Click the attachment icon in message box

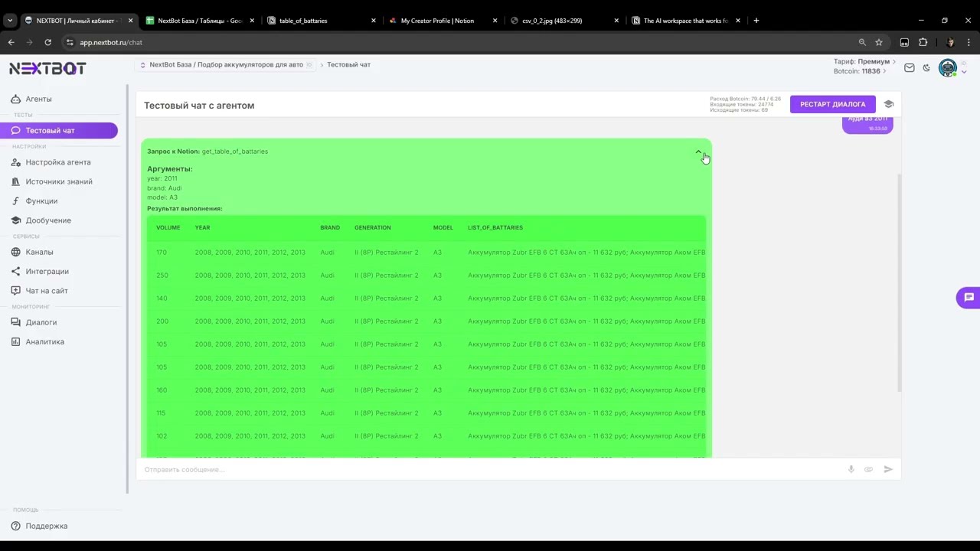868,469
